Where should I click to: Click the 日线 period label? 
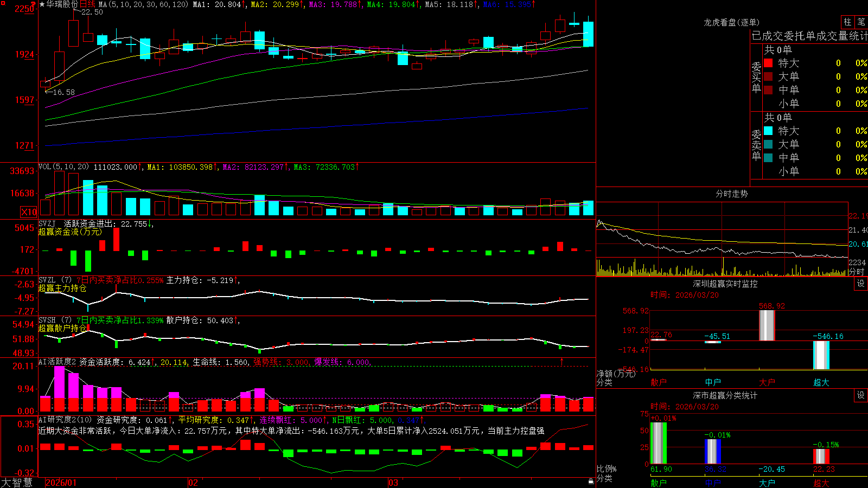pos(87,4)
